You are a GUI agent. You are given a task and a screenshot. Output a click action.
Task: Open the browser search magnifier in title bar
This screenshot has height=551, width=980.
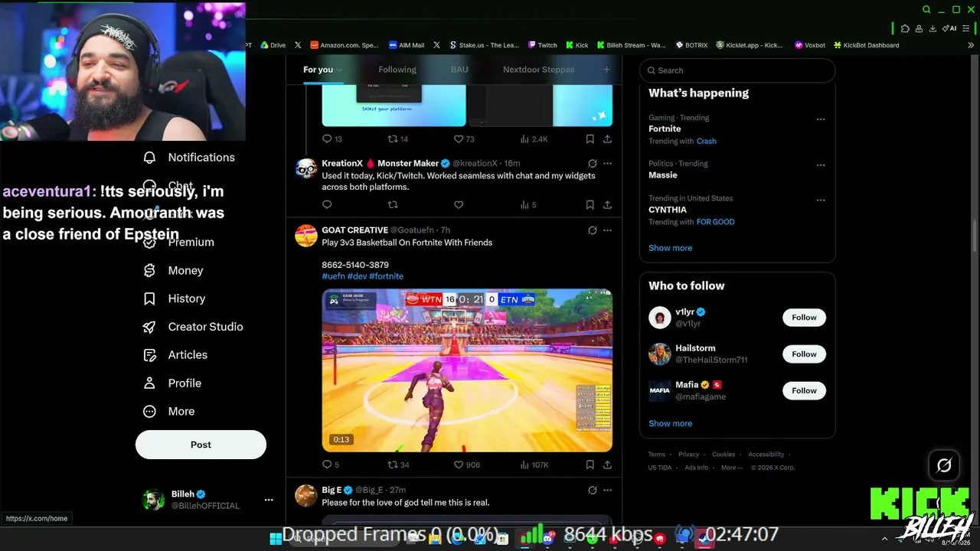tap(926, 9)
